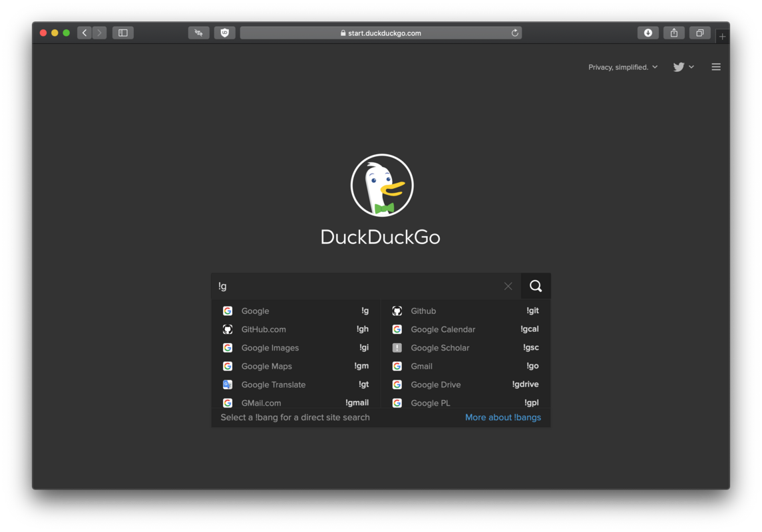Select the Github suggestion for !git

tap(466, 311)
